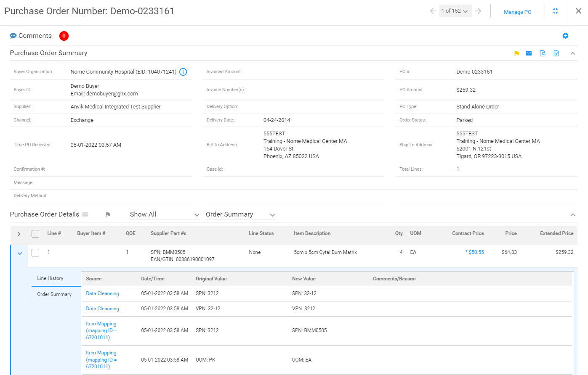Open the Show All filter dropdown
Viewport: 588px width, 375px height.
click(x=164, y=214)
